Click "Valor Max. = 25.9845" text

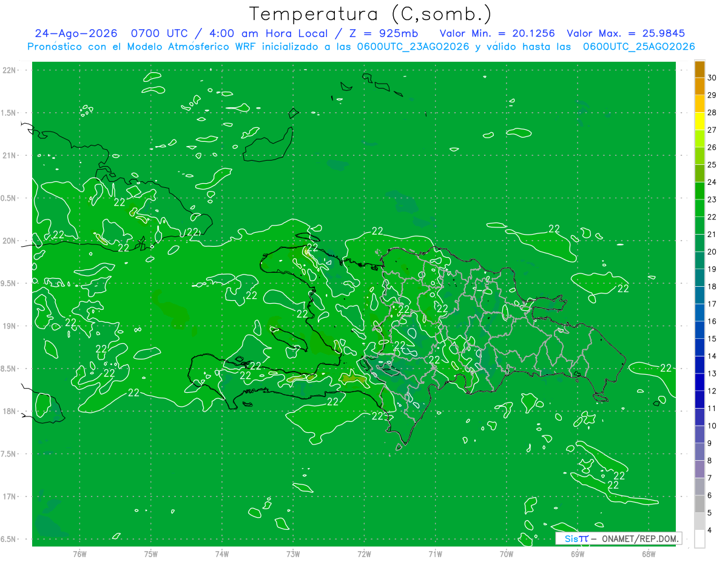tap(627, 33)
